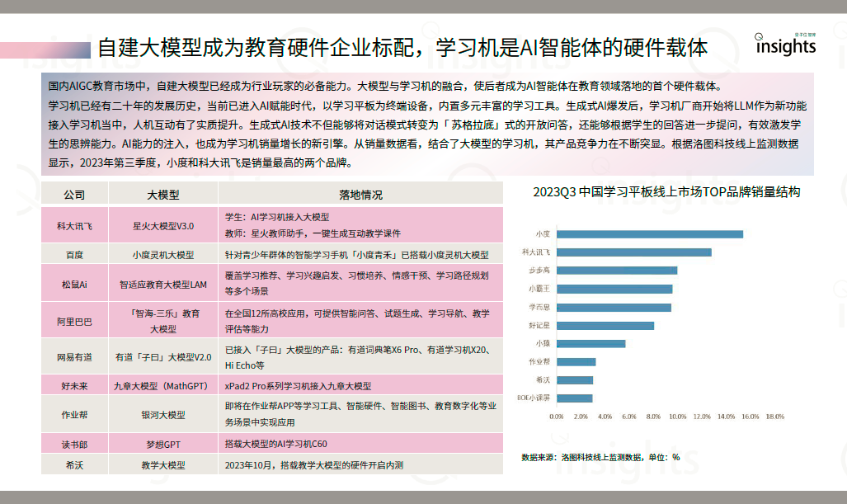Click the 10.0% axis label
The image size is (847, 504).
[677, 417]
